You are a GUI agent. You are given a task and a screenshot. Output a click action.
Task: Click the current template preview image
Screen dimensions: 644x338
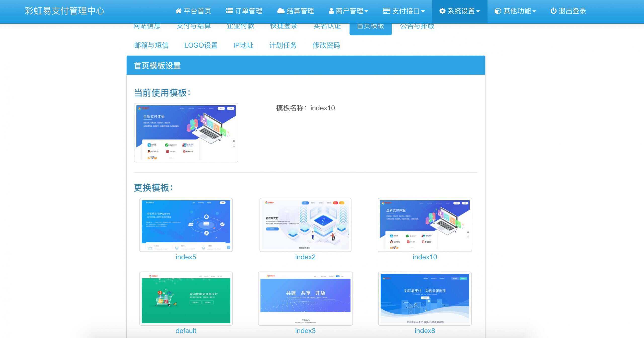(186, 133)
